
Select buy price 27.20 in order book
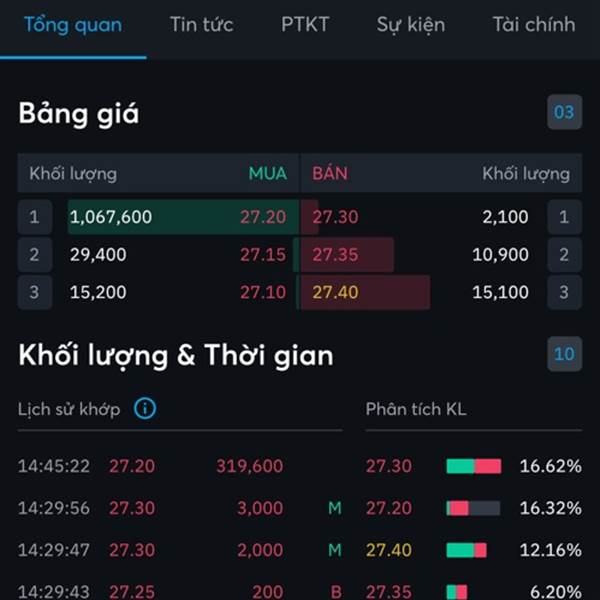pos(263,217)
